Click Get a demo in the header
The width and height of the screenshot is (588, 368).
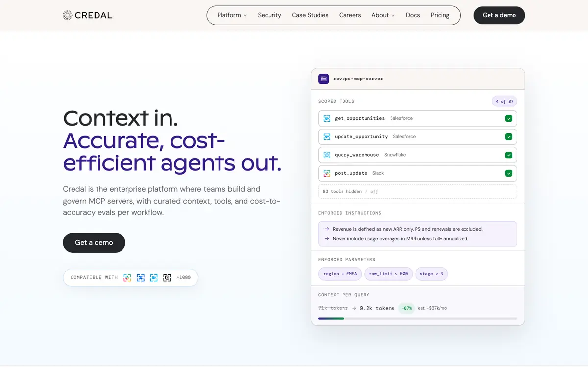tap(499, 15)
